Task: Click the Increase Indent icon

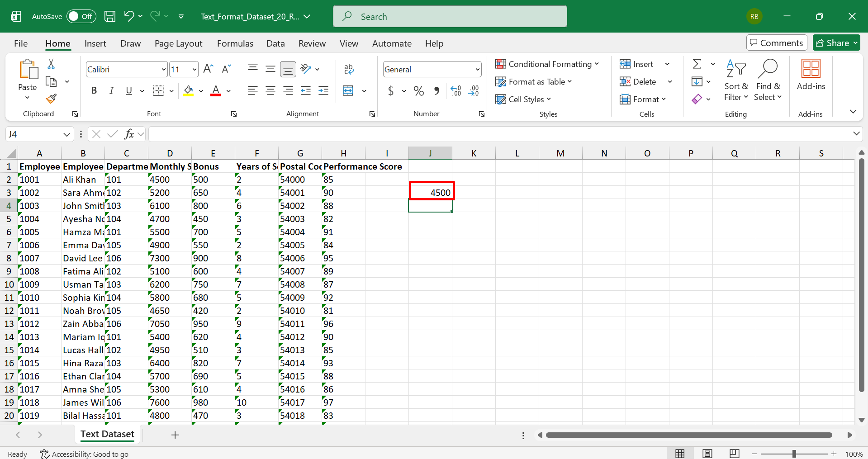Action: coord(323,90)
